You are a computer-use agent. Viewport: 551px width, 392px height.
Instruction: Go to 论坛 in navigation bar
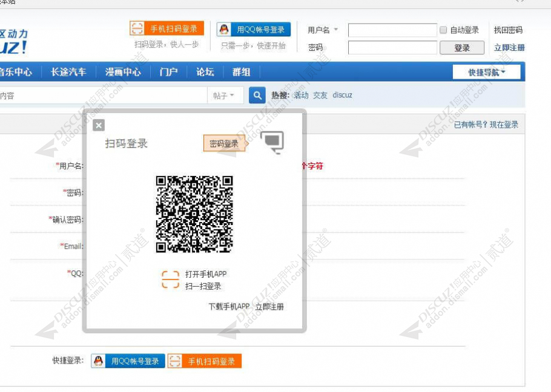pyautogui.click(x=205, y=72)
